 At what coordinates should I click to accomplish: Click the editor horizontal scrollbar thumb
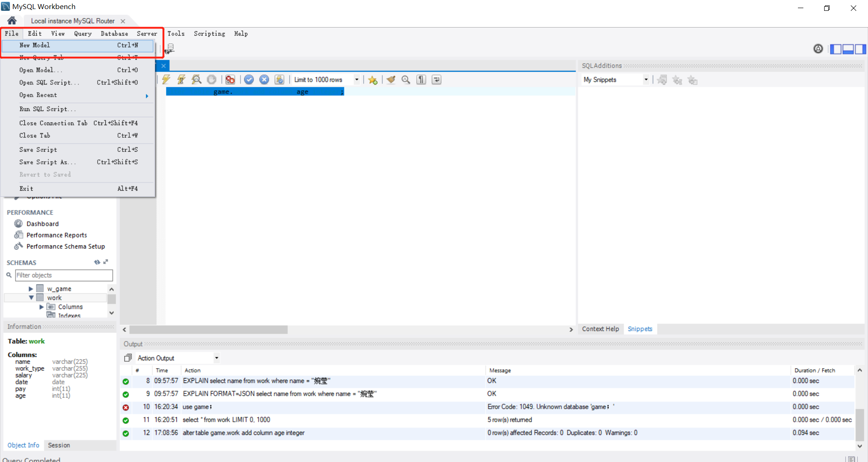(208, 330)
